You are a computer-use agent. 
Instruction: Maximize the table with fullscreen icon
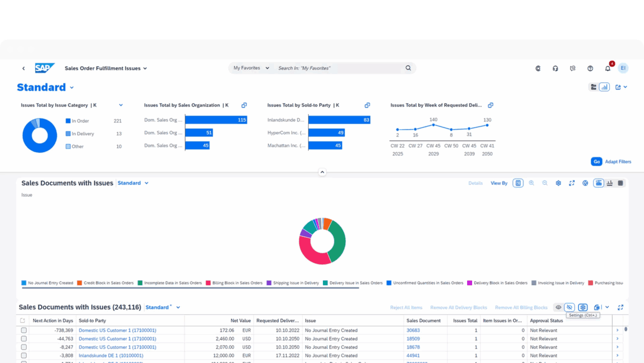[x=620, y=307]
